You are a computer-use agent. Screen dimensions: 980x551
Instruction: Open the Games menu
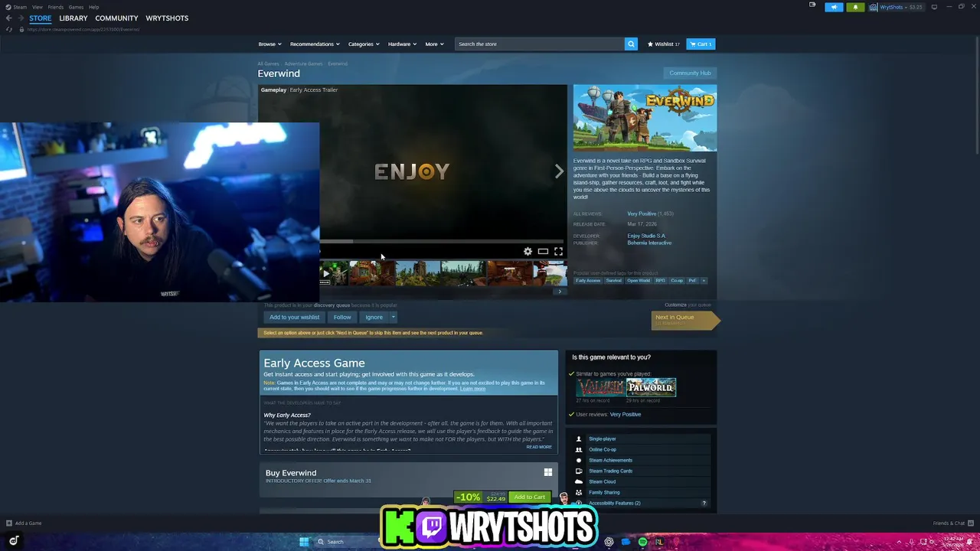[76, 7]
